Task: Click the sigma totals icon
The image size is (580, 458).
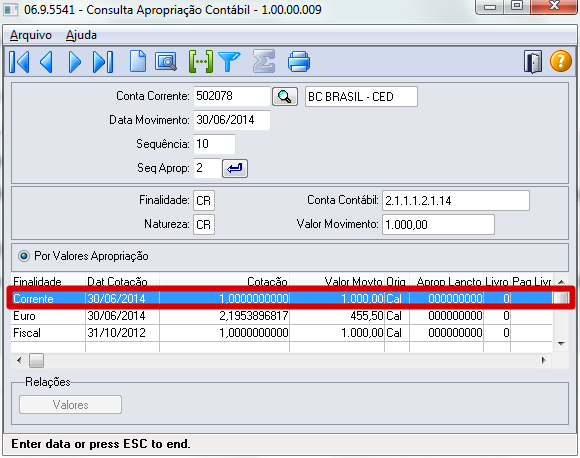Action: 264,61
